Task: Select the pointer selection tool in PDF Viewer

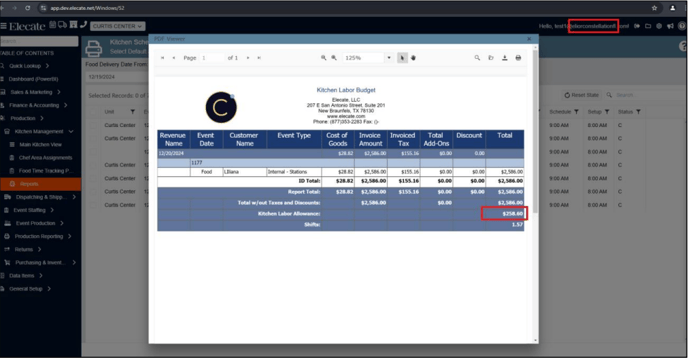Action: coord(402,58)
